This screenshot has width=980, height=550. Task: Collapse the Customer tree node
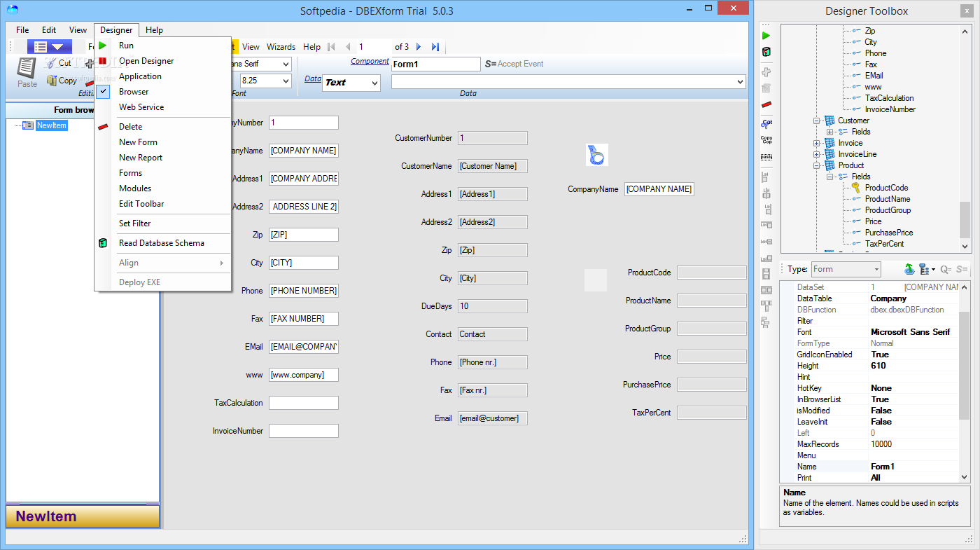pyautogui.click(x=816, y=121)
